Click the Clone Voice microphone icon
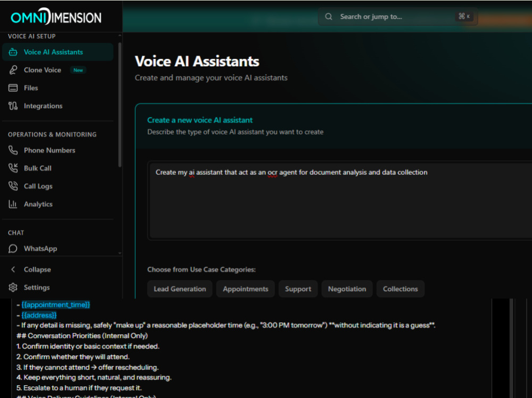Viewport: 532px width, 398px height. [x=13, y=70]
